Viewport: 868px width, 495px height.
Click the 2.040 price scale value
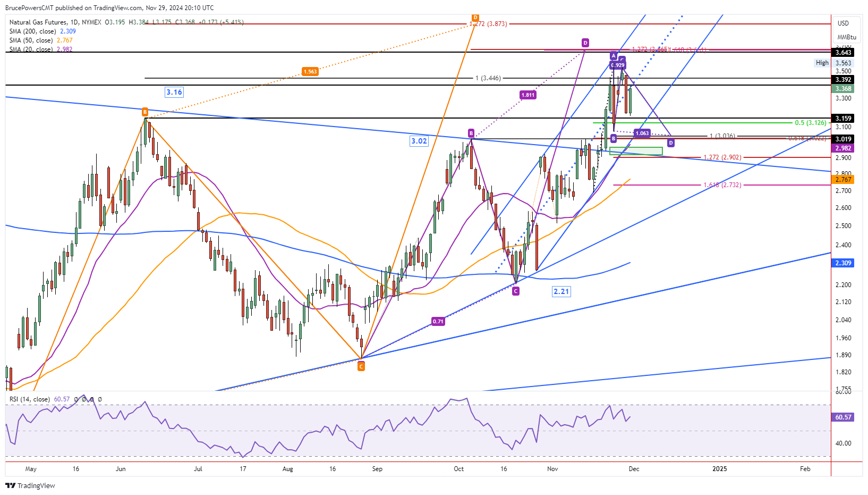[844, 320]
